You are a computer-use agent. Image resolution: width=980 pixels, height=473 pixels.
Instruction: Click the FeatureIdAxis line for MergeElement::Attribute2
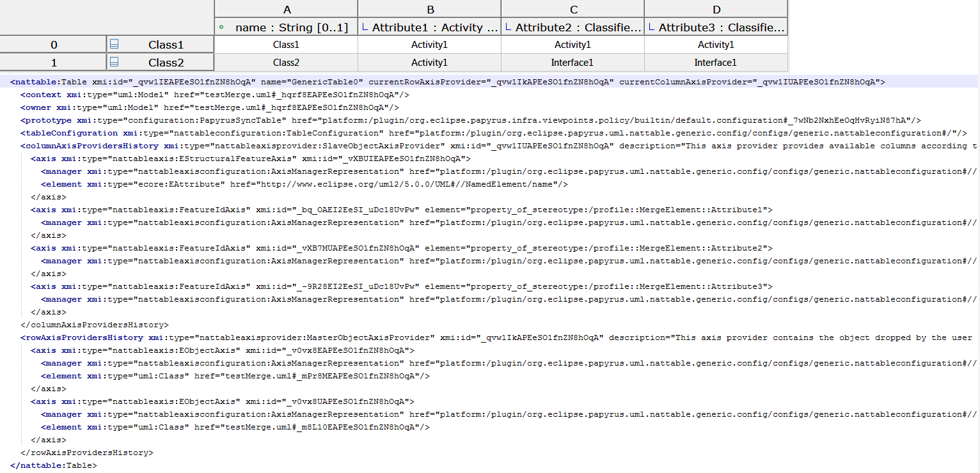click(402, 248)
